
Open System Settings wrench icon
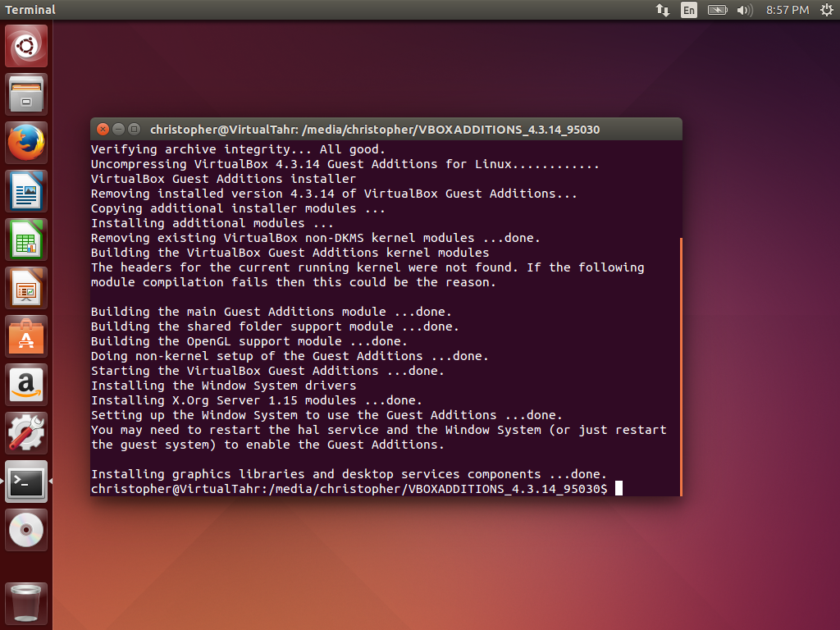pos(26,433)
